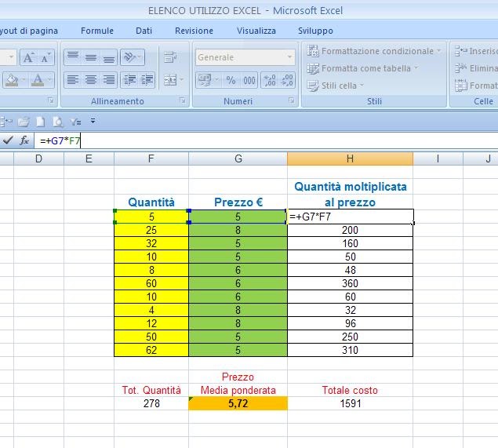This screenshot has height=448, width=498.
Task: Apply thousands separator style 000
Action: tap(249, 80)
